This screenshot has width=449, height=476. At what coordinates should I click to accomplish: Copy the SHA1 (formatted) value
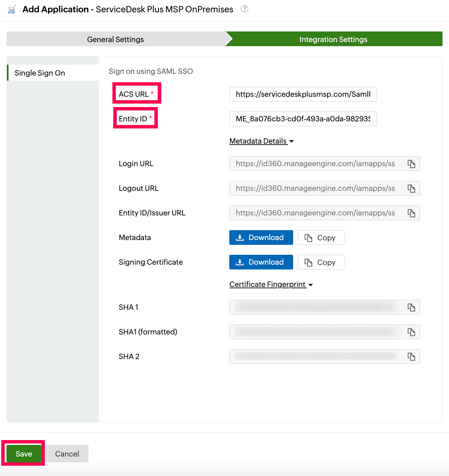(411, 332)
